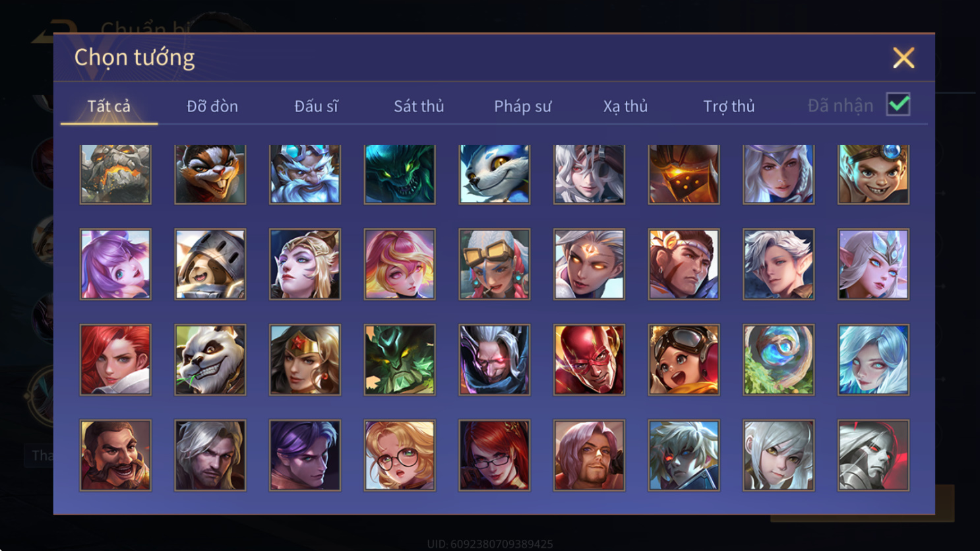Select the green forest monster portrait

400,360
